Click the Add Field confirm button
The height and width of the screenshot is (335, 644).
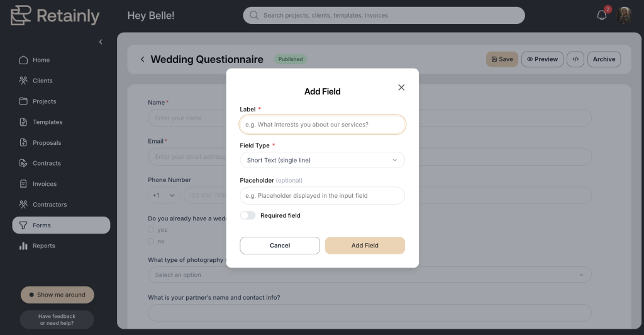tap(365, 246)
